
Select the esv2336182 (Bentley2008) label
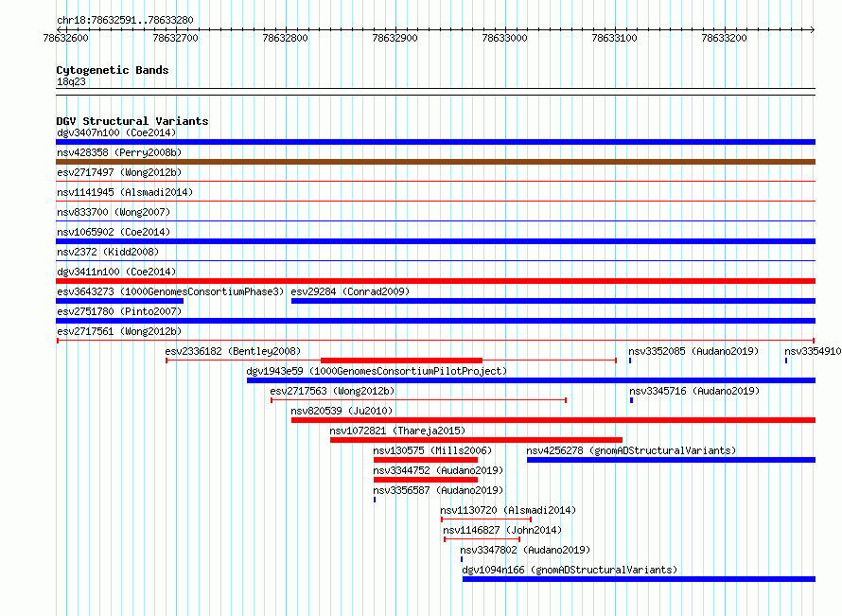233,351
